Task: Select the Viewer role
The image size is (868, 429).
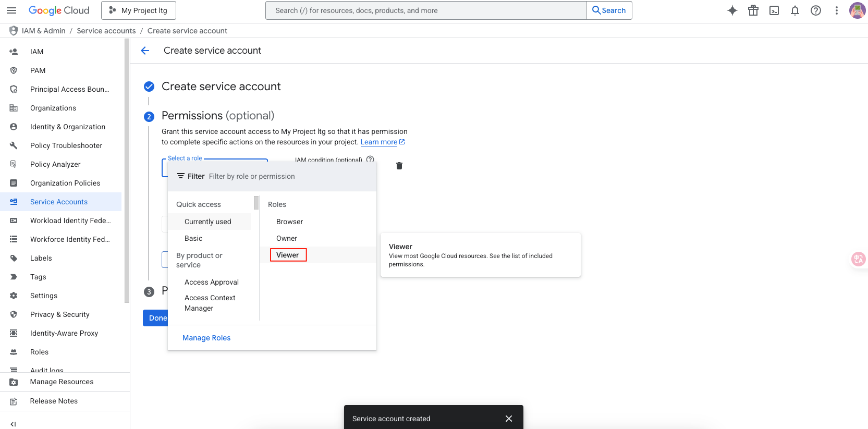Action: (x=288, y=255)
